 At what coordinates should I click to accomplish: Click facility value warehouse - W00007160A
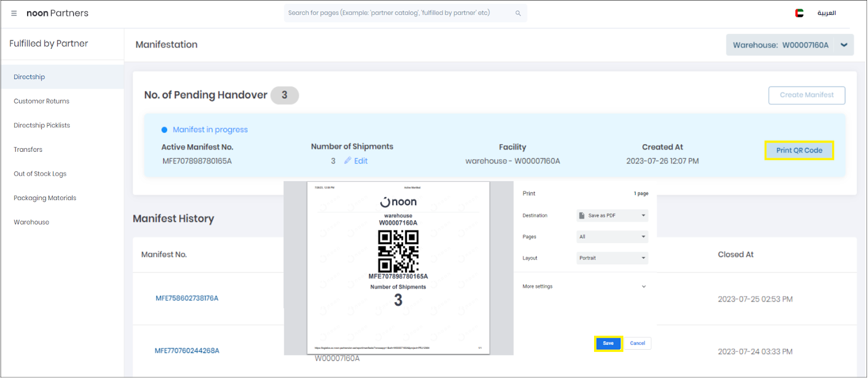click(x=513, y=161)
